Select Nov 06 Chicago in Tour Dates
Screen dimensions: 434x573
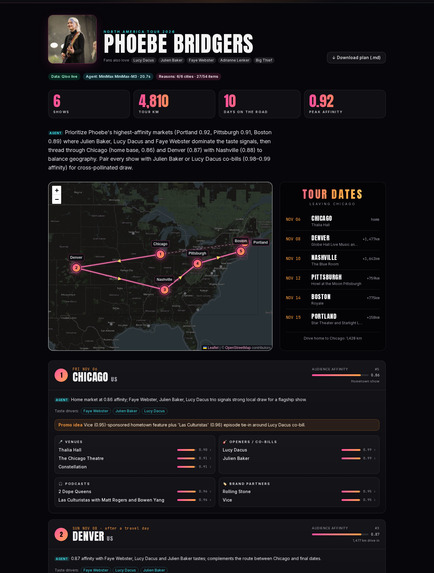pos(332,221)
